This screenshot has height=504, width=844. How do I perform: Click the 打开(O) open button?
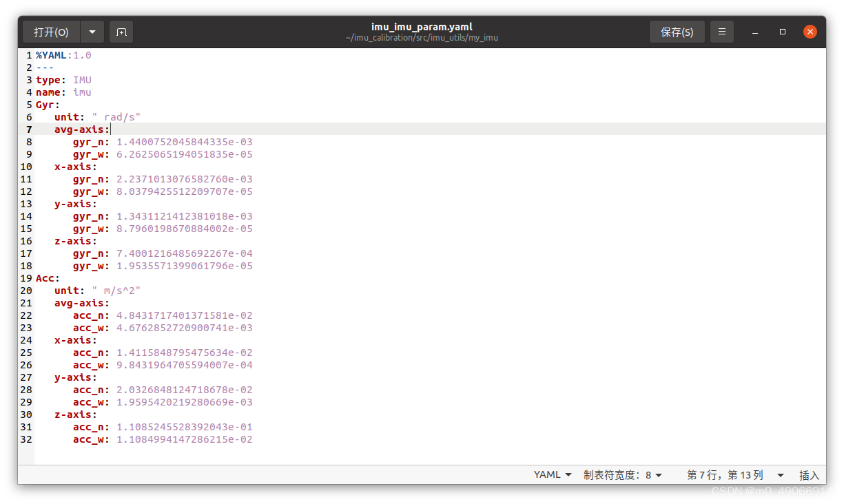[x=50, y=31]
